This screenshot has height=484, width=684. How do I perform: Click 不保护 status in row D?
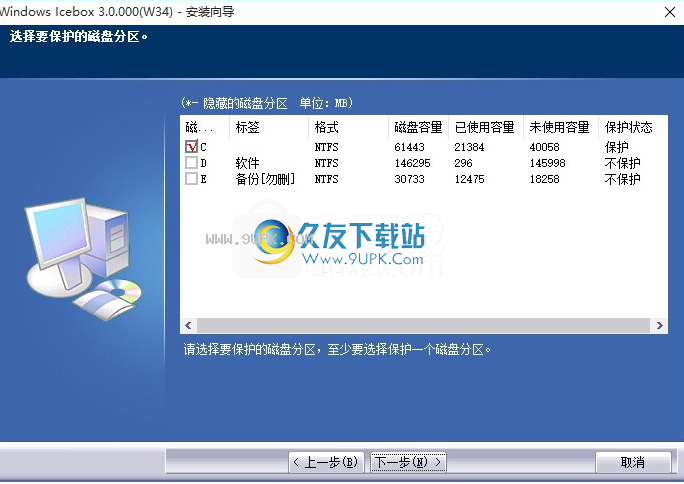[622, 163]
